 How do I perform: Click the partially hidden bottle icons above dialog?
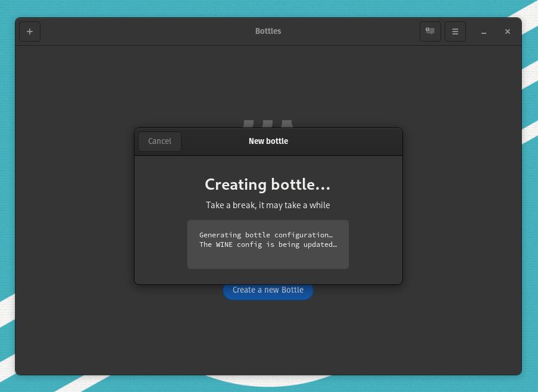click(x=268, y=124)
